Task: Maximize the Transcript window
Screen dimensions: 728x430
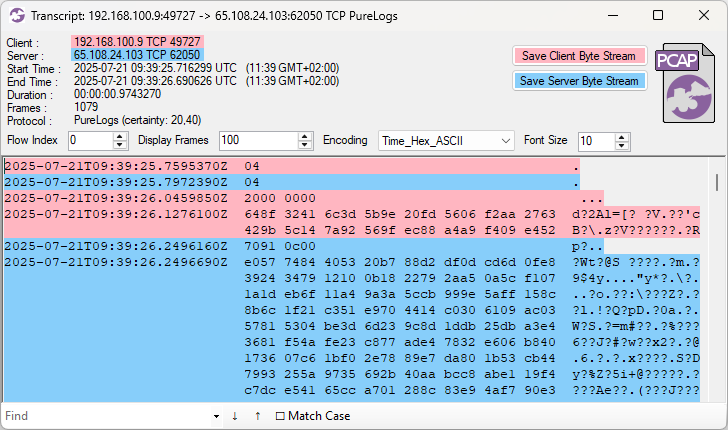Action: click(x=658, y=15)
